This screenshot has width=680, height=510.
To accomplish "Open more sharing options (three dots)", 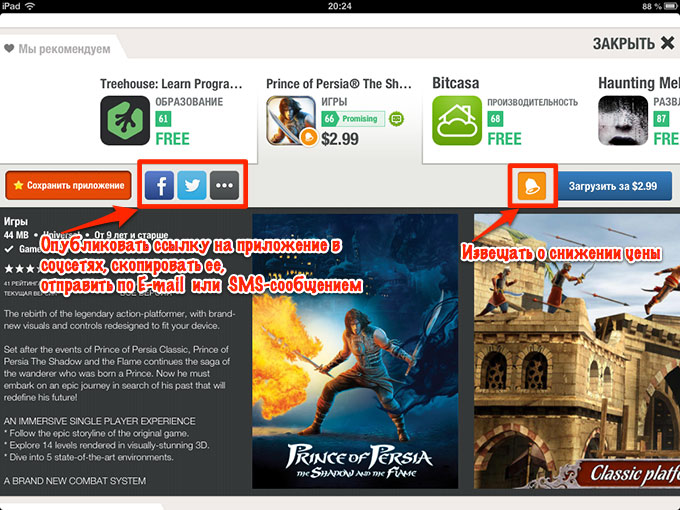I will tap(224, 185).
